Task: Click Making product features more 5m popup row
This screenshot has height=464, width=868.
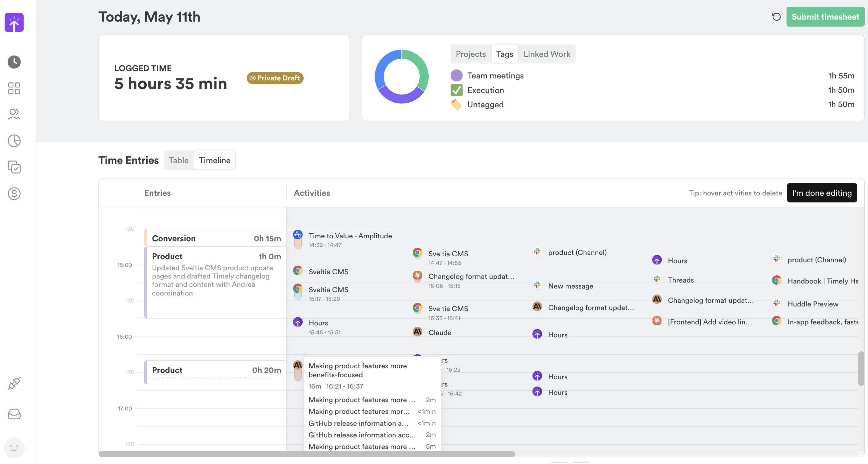Action: 372,446
